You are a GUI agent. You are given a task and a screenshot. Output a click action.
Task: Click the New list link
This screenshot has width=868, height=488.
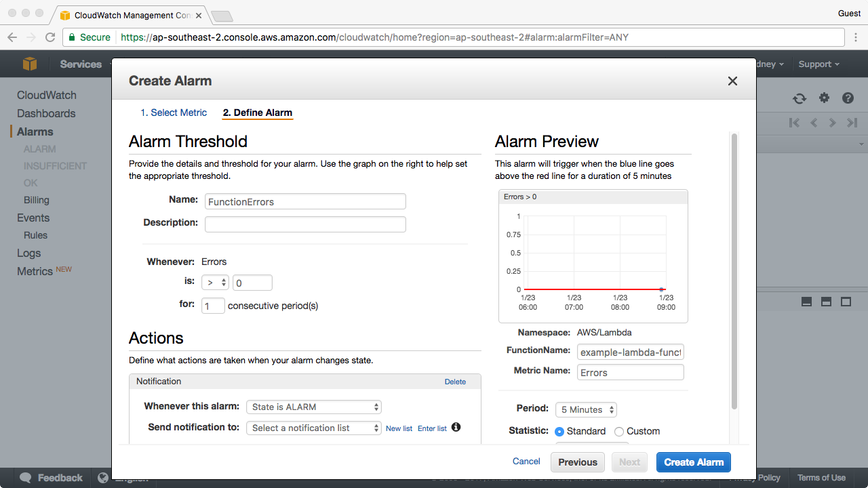click(399, 428)
